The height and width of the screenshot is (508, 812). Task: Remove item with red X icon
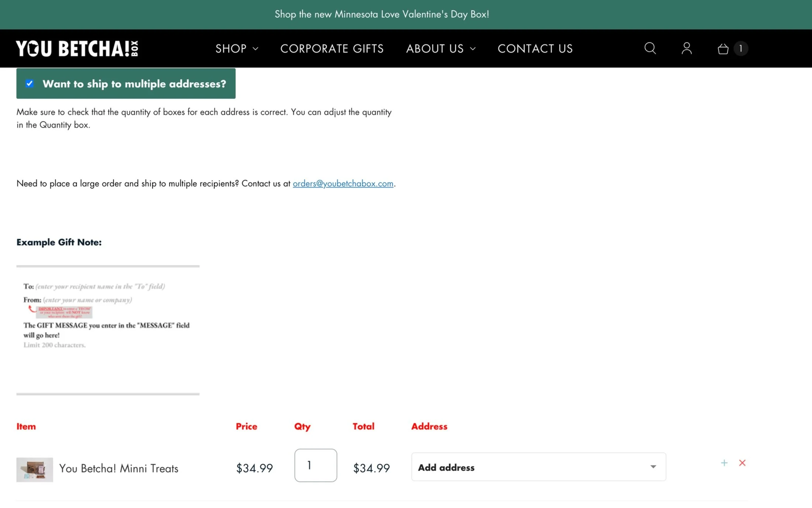tap(742, 463)
